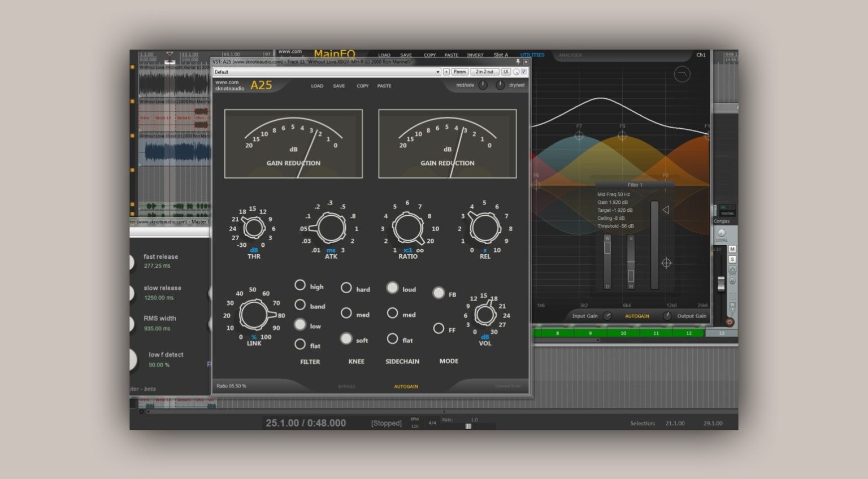The width and height of the screenshot is (868, 479).
Task: Adjust the Input Gain knob in MainEQ
Action: pos(607,316)
